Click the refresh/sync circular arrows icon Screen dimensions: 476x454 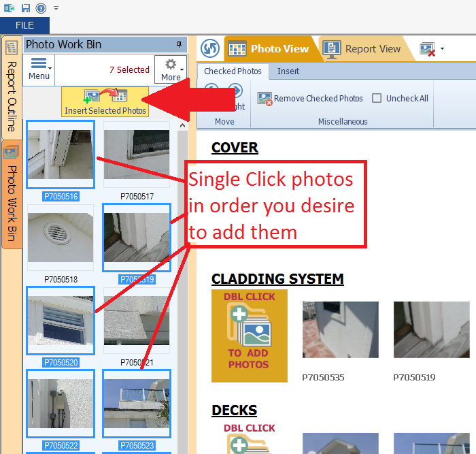point(210,48)
